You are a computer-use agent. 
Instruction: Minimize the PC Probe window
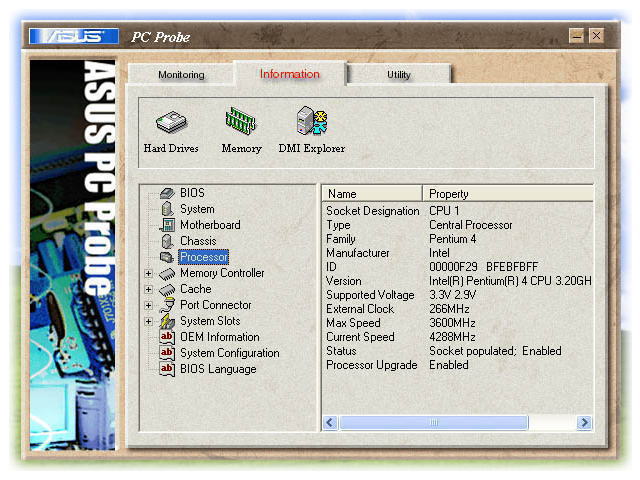click(x=576, y=36)
